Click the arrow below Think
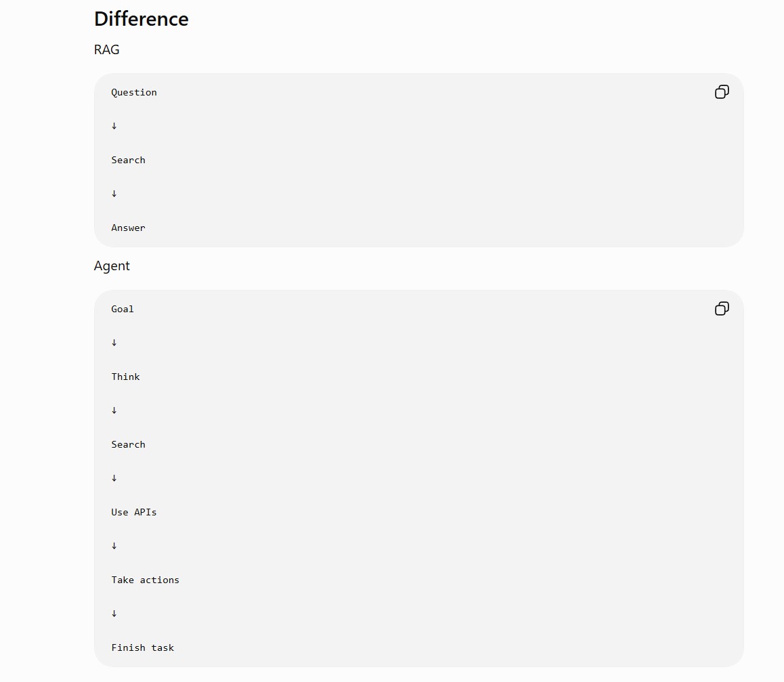The width and height of the screenshot is (784, 682). (x=114, y=410)
